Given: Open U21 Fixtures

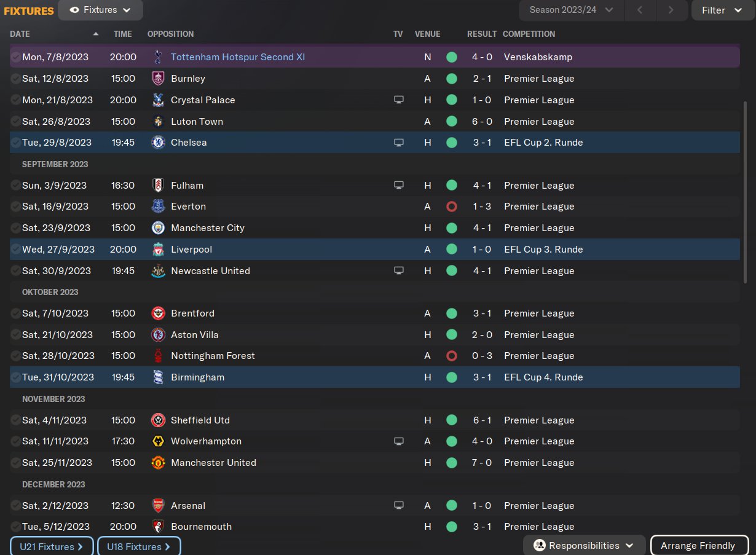Looking at the screenshot, I should click(x=52, y=546).
